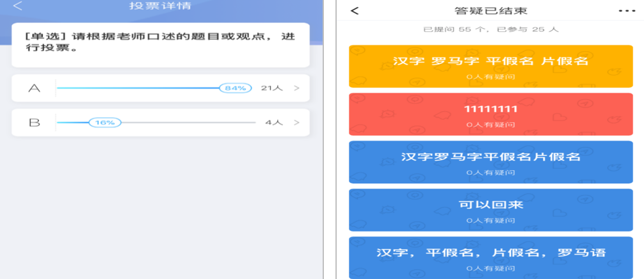The image size is (644, 279).
Task: Select the option B letter label
Action: click(34, 122)
